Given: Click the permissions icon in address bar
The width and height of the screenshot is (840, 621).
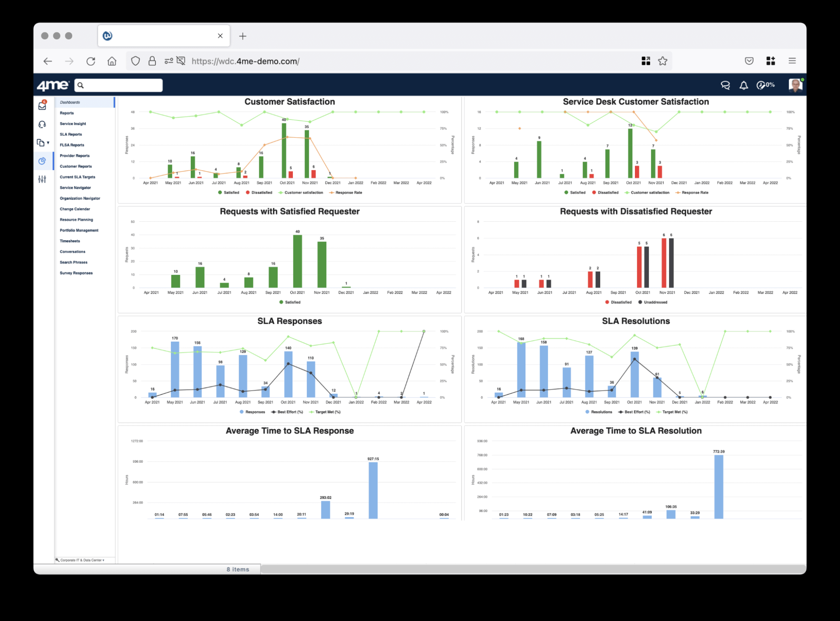Looking at the screenshot, I should pos(169,61).
